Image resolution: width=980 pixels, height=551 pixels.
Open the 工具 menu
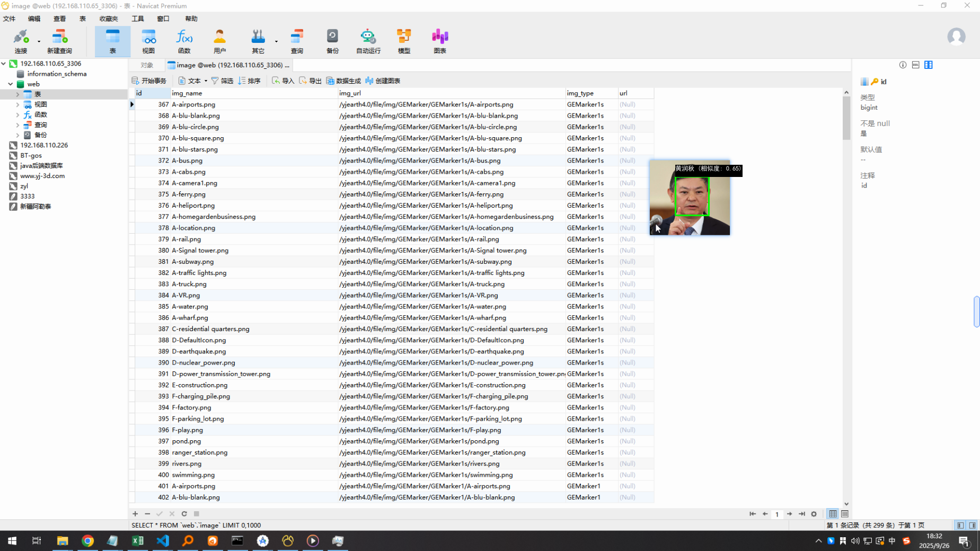tap(137, 19)
